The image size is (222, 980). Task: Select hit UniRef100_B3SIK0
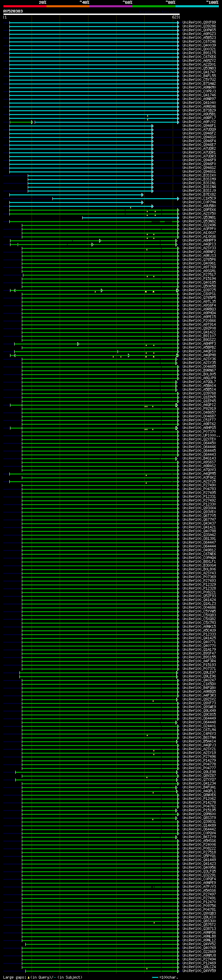point(199,175)
